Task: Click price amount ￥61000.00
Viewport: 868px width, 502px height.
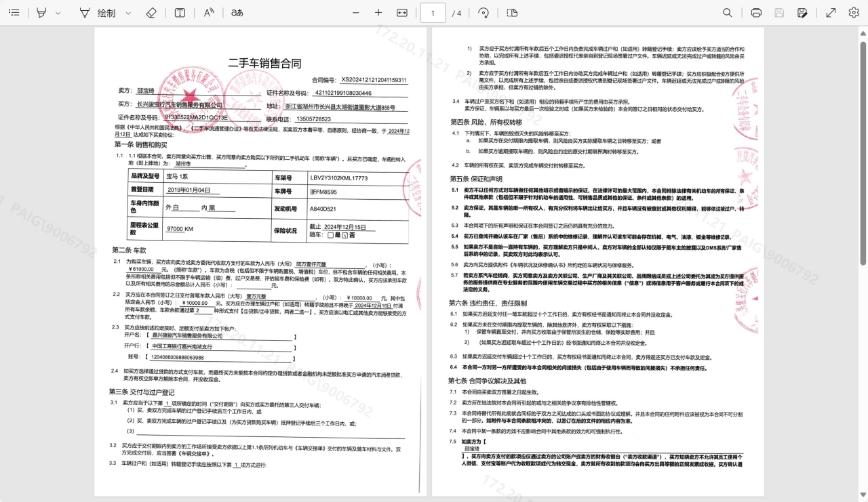Action: point(142,269)
